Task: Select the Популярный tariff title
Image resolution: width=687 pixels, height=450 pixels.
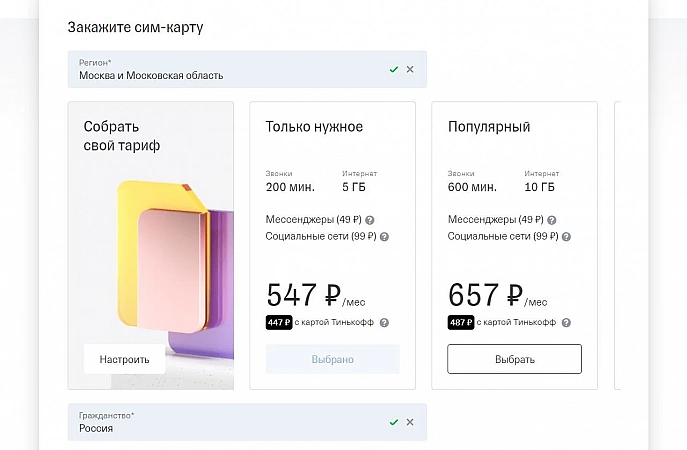Action: 489,127
